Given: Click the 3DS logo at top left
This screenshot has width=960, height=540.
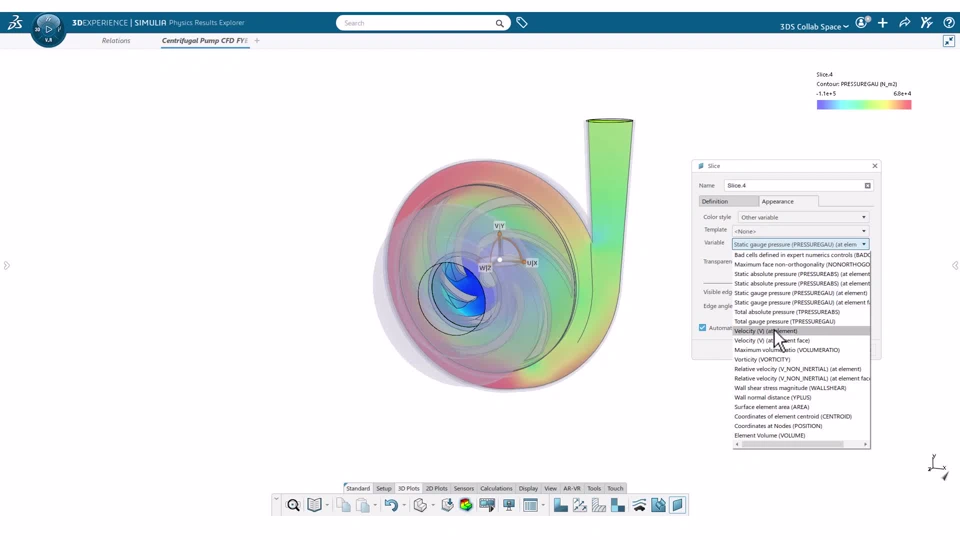Looking at the screenshot, I should click(x=15, y=23).
